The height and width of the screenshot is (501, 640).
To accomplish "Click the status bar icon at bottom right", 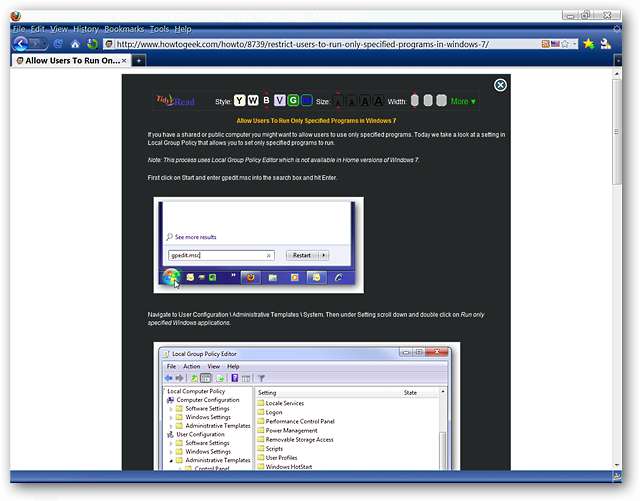I will pos(617,476).
